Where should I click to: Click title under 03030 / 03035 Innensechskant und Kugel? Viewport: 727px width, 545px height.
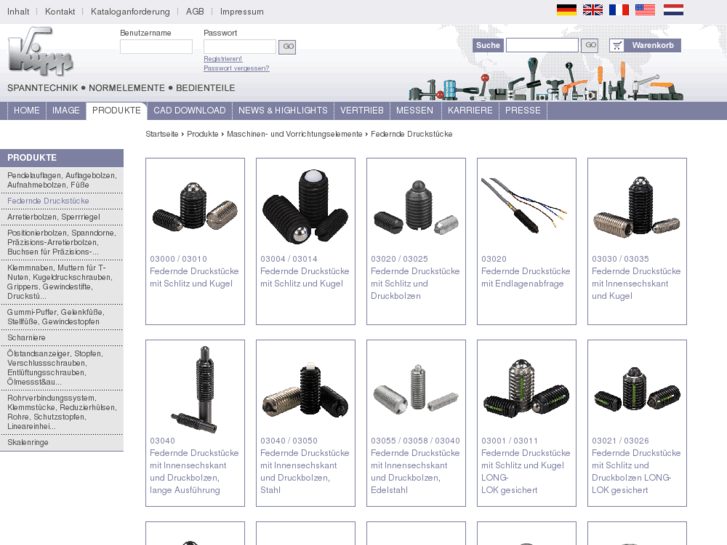click(x=636, y=283)
